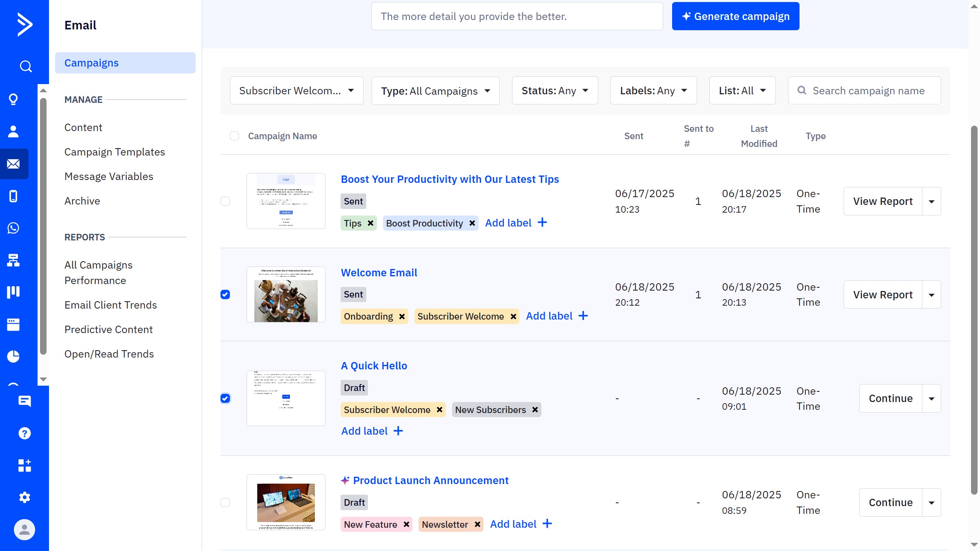Open the Apps grid-plus icon
Screen dimensions: 980x551
pos(24,465)
